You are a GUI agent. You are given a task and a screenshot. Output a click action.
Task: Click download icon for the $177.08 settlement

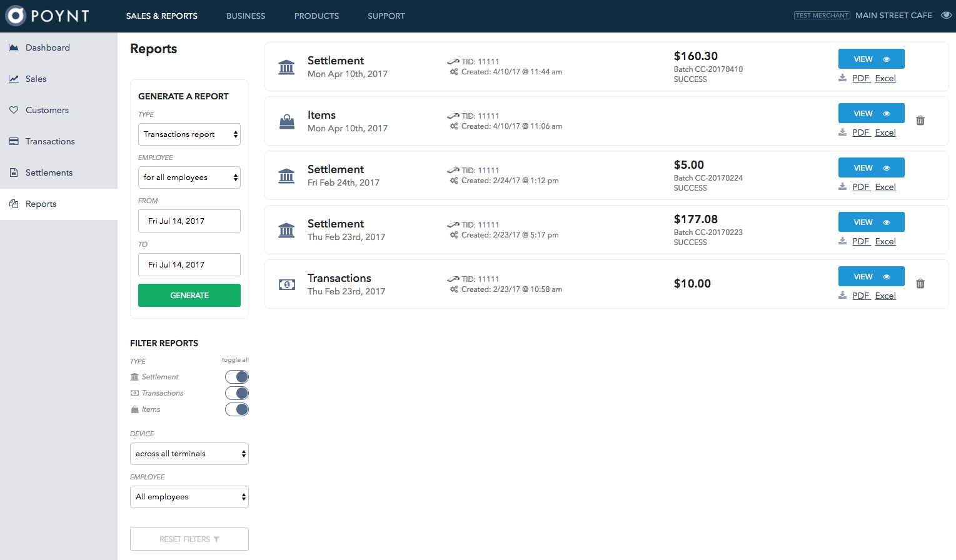tap(843, 241)
